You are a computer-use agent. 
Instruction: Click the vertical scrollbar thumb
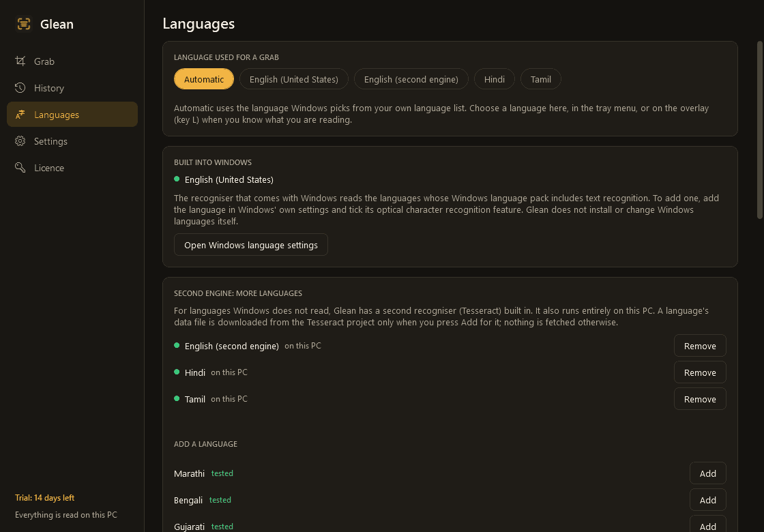[760, 130]
